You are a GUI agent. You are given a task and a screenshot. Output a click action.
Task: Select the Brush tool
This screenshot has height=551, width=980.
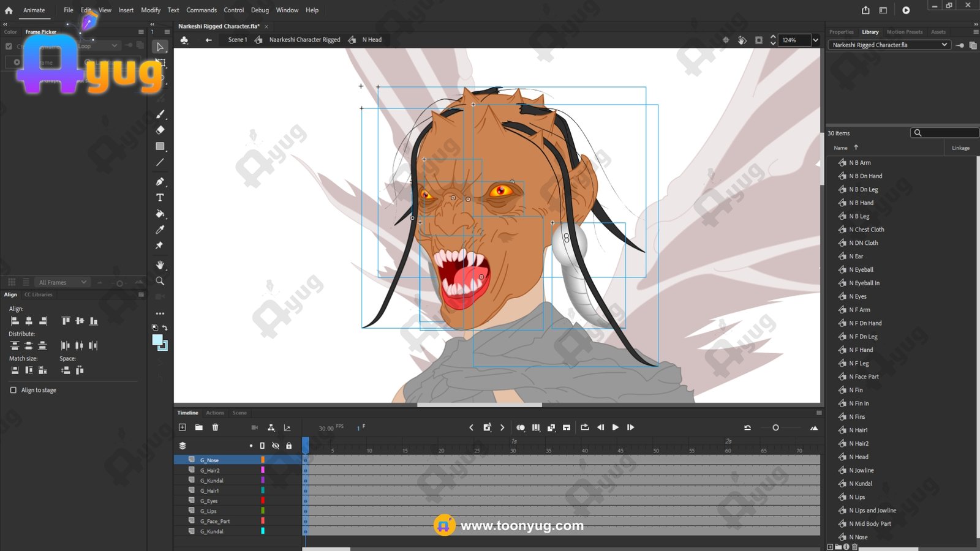160,114
